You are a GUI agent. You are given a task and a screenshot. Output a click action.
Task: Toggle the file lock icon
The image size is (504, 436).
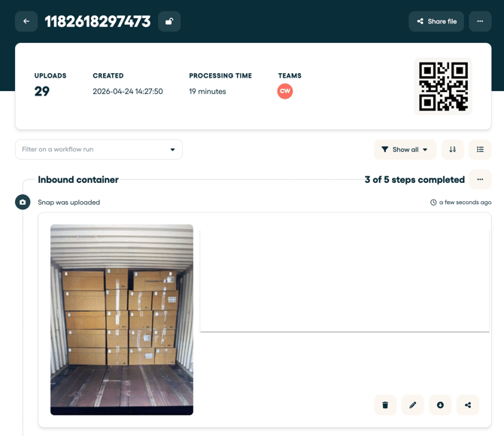[169, 21]
